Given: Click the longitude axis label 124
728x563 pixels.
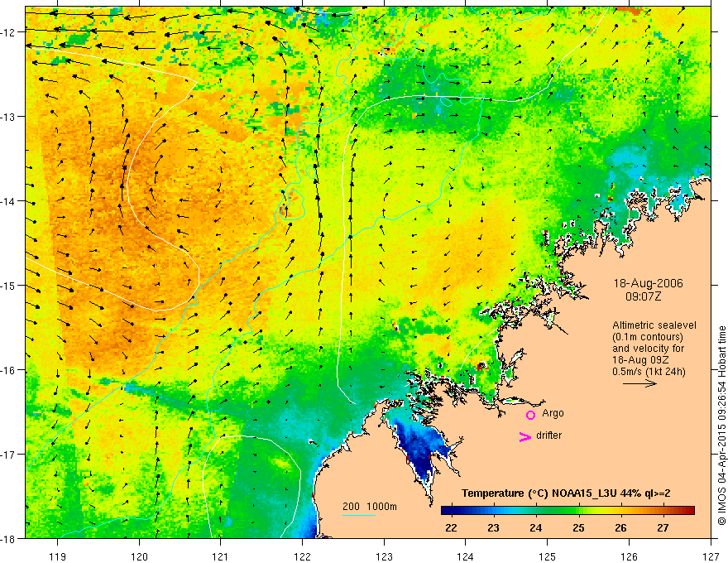Looking at the screenshot, I should pyautogui.click(x=466, y=556).
